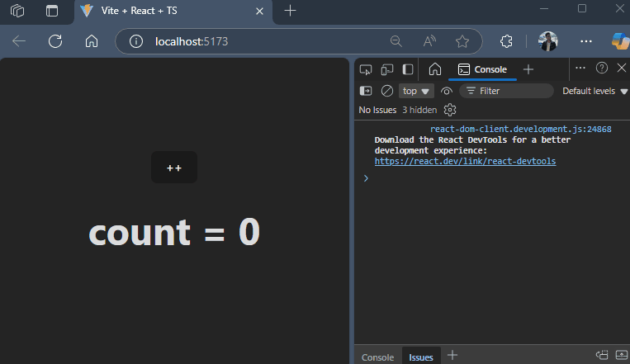Open DevTools help
This screenshot has height=364, width=630.
(601, 68)
